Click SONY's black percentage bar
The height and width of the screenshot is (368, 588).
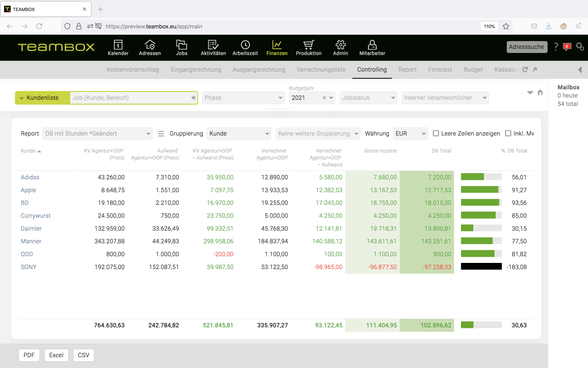[481, 266]
